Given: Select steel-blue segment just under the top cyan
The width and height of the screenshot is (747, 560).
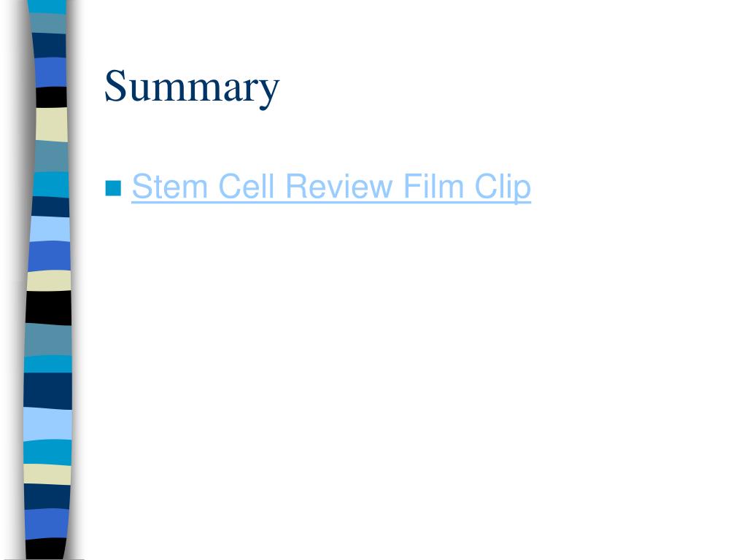Looking at the screenshot, I should [48, 23].
